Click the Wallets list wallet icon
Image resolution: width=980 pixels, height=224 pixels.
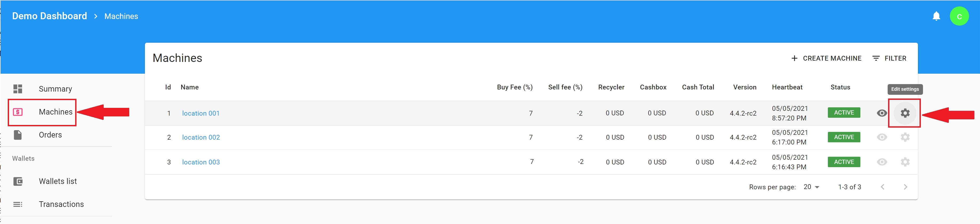[x=18, y=181]
